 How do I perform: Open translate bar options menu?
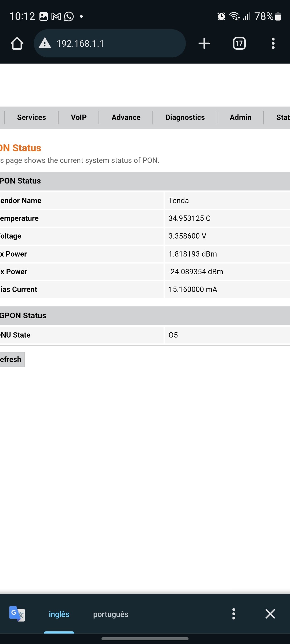point(234,614)
